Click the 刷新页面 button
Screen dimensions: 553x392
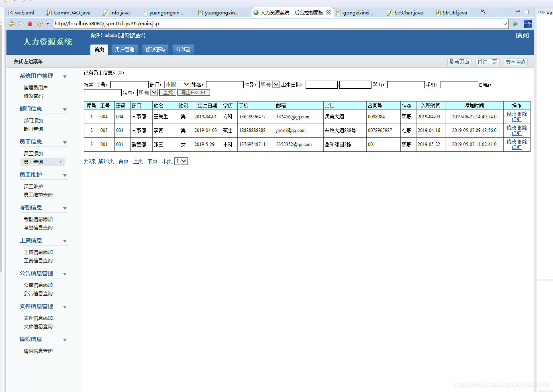(459, 62)
